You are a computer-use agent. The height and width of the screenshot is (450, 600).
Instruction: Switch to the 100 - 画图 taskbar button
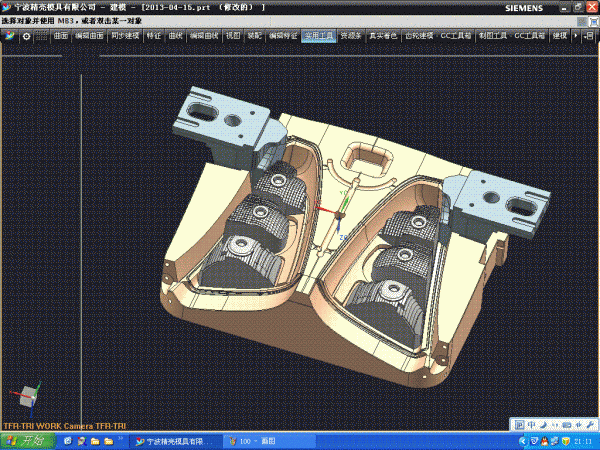269,442
